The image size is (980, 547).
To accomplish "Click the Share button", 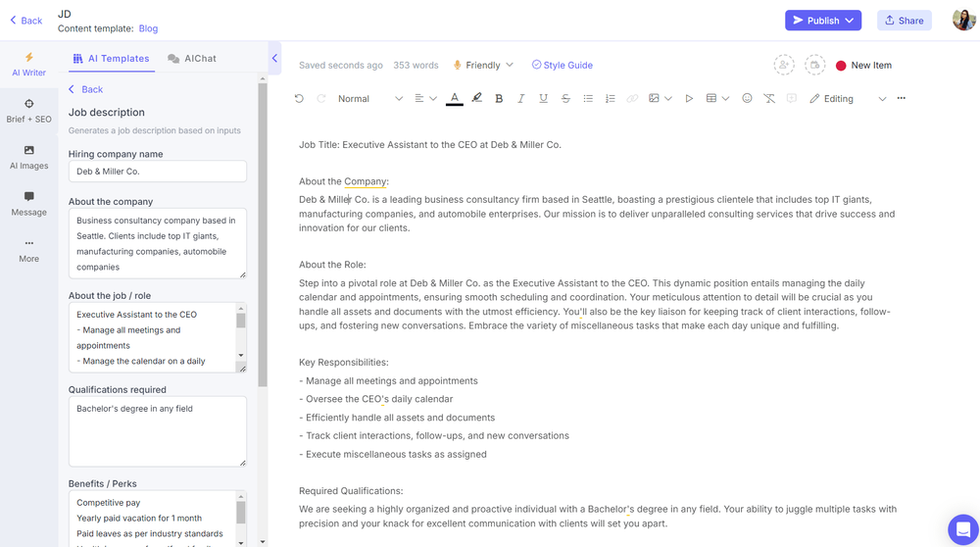I will click(904, 20).
